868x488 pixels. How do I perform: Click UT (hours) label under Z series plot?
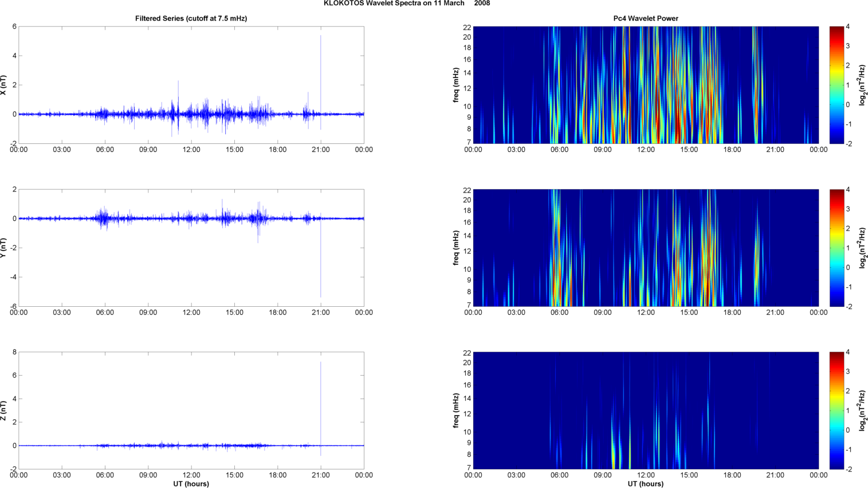191,484
